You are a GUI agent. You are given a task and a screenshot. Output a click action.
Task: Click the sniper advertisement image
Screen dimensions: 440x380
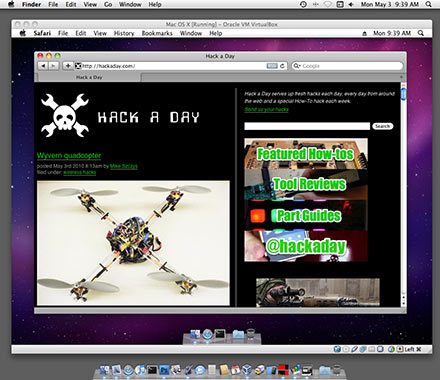318,292
